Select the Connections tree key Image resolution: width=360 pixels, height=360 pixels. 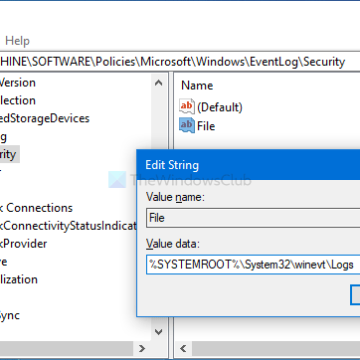pos(36,208)
